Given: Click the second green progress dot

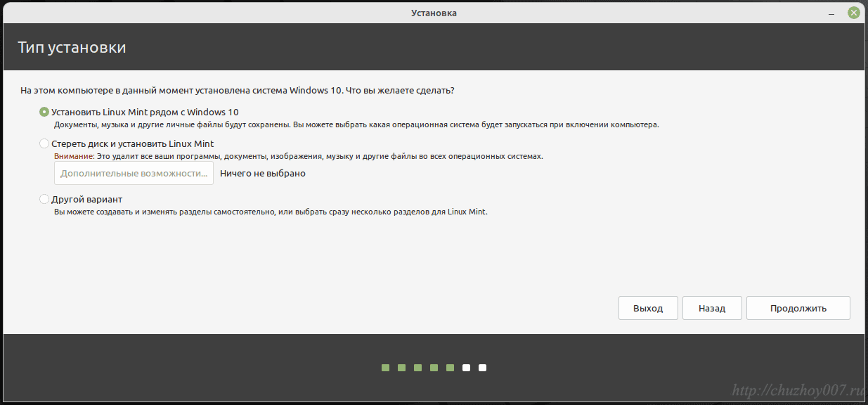Looking at the screenshot, I should (401, 368).
